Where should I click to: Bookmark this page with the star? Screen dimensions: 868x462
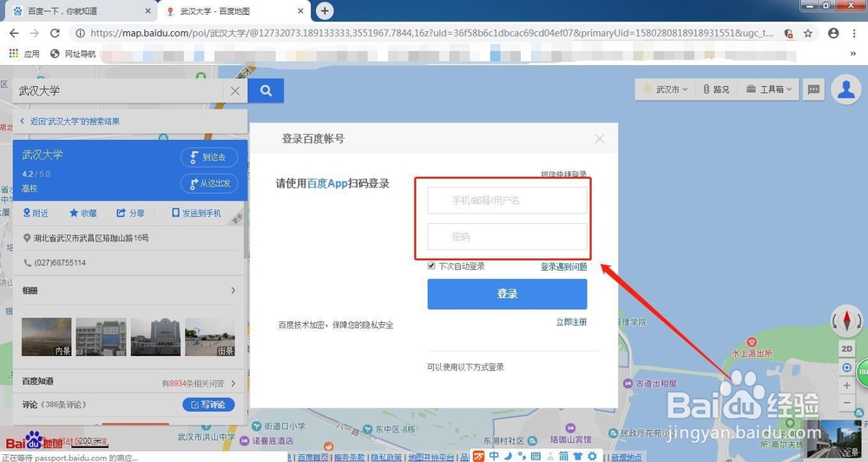click(808, 33)
